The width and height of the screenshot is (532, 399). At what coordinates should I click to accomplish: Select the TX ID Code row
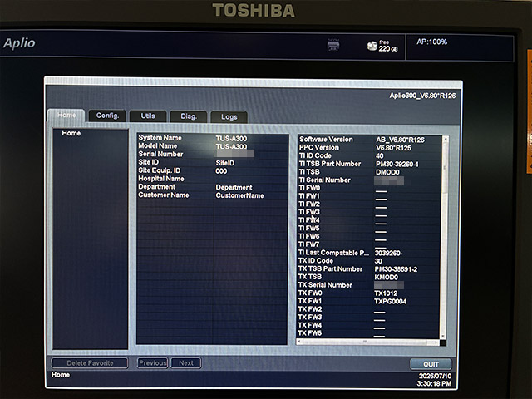[x=369, y=261]
